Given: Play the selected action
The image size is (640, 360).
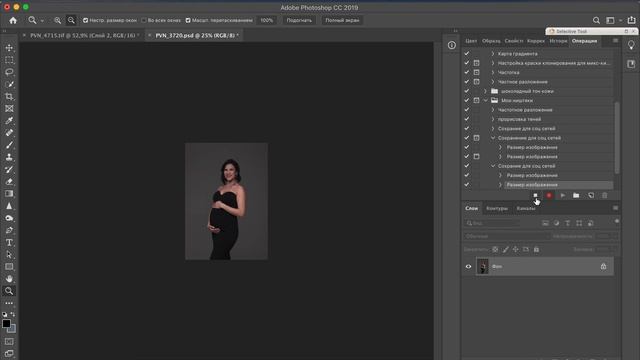Looking at the screenshot, I should 562,196.
